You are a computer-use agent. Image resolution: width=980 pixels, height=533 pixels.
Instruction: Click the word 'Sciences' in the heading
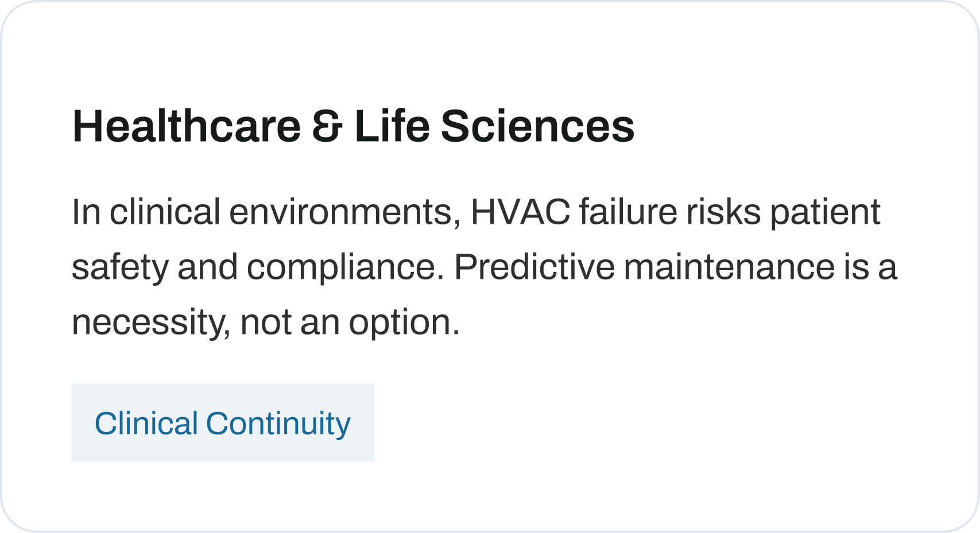[537, 126]
